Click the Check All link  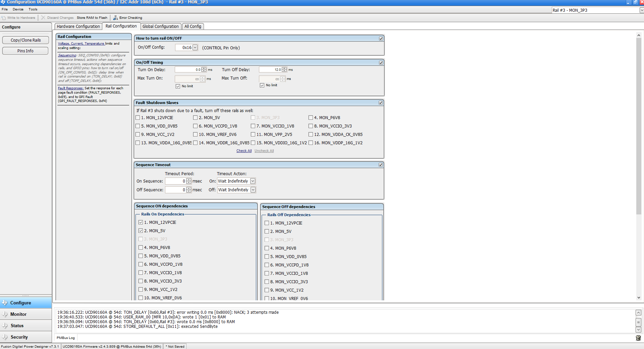[244, 151]
